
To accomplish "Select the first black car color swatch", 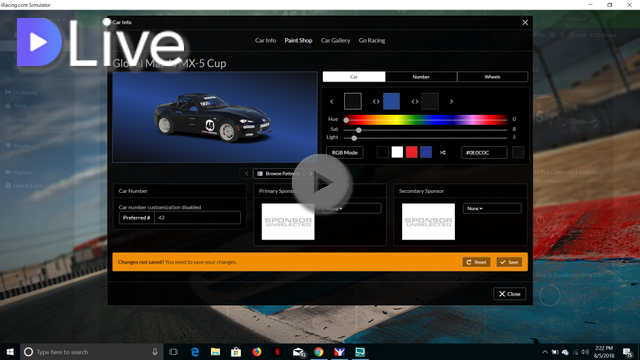I will coord(353,101).
